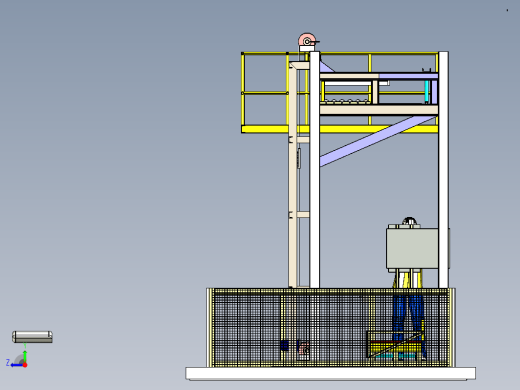Select the pink winch motor atop the tower
Viewport: 520px width, 390px height.
click(x=307, y=40)
